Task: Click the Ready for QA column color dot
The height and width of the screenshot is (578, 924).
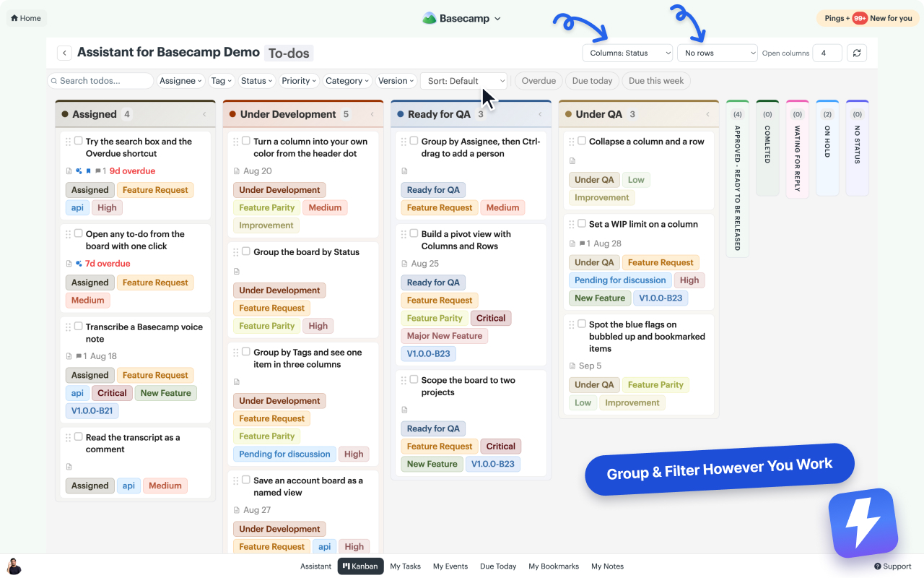Action: pos(401,114)
